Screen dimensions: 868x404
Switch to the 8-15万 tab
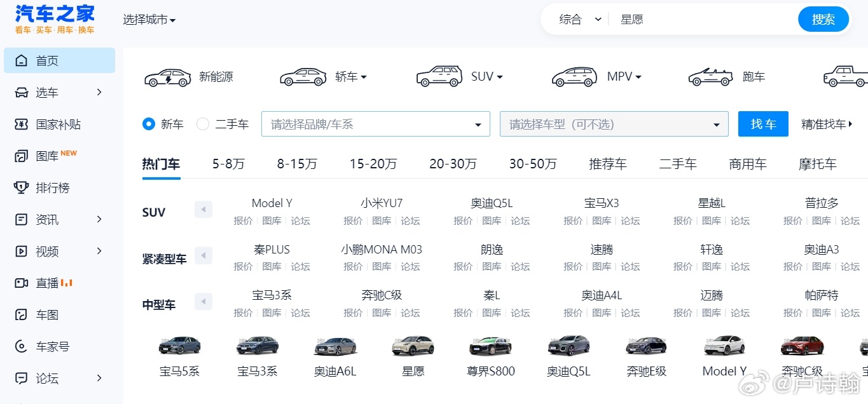pyautogui.click(x=297, y=165)
